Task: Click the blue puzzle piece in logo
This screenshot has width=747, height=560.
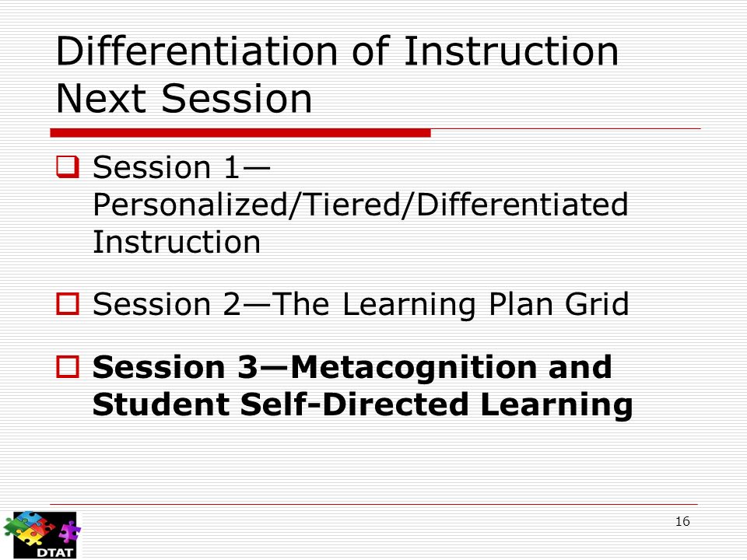Action: click(x=30, y=519)
